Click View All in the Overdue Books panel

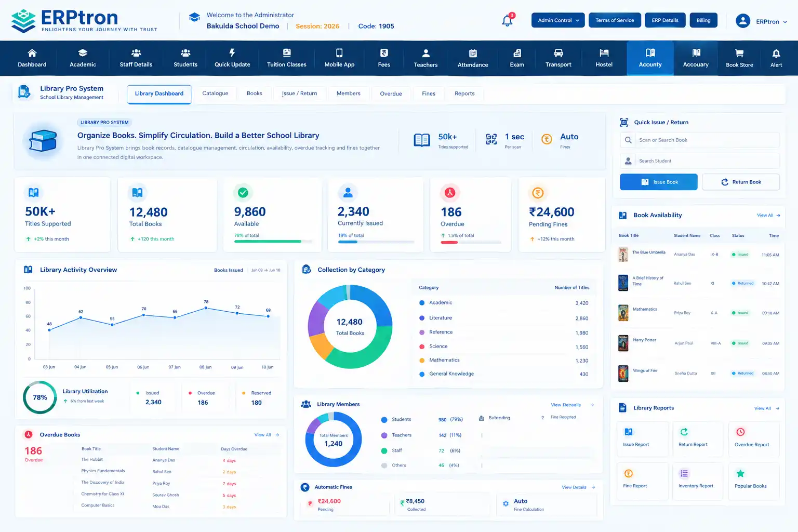(x=267, y=435)
